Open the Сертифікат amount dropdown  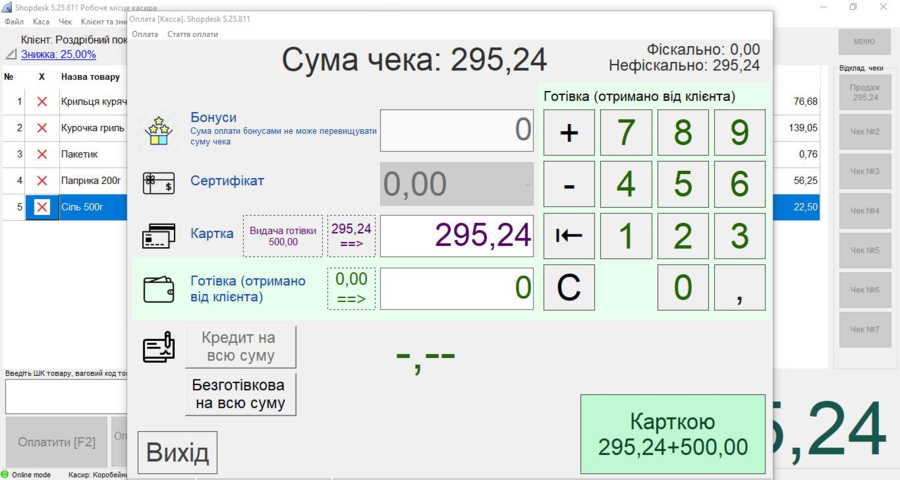[x=527, y=184]
